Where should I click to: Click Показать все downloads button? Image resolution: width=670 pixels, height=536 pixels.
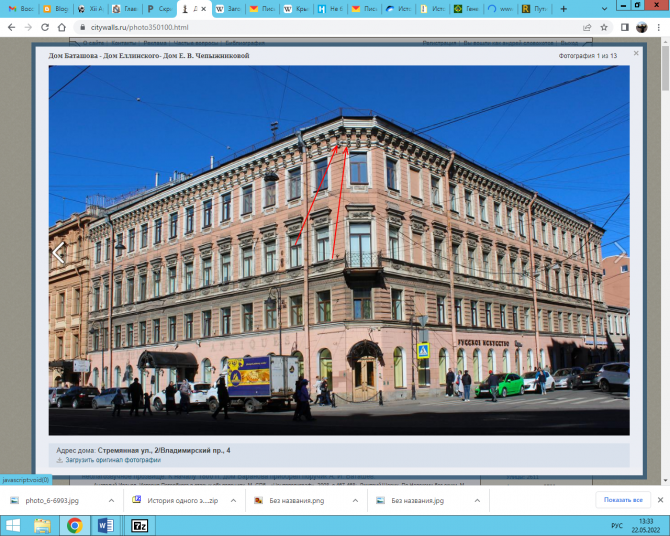point(623,500)
